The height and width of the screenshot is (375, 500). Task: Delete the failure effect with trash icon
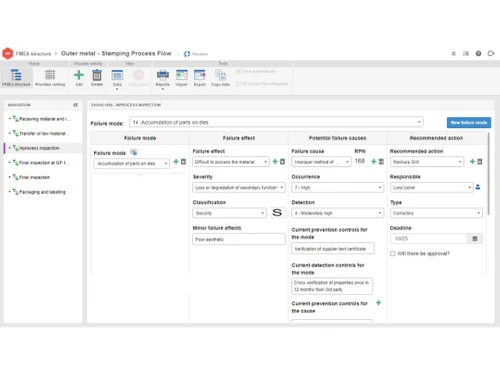coord(282,162)
